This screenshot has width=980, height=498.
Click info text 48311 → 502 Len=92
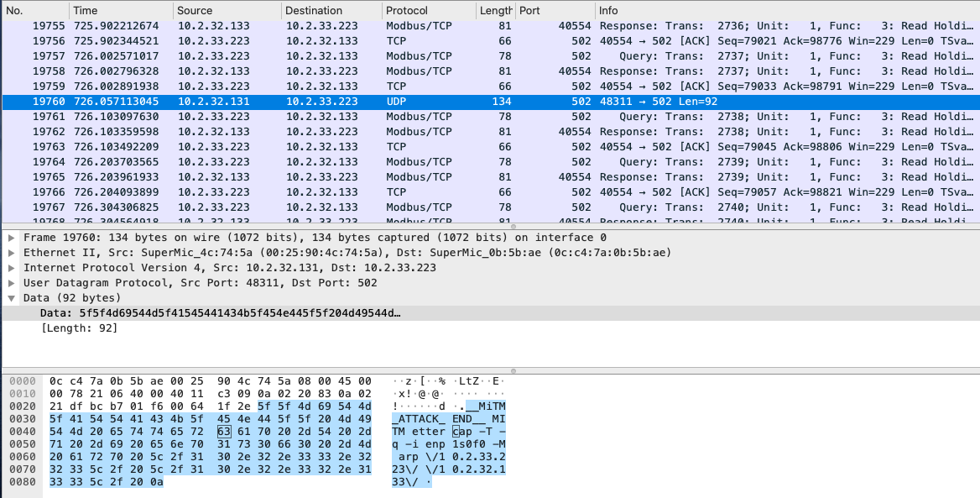coord(658,102)
